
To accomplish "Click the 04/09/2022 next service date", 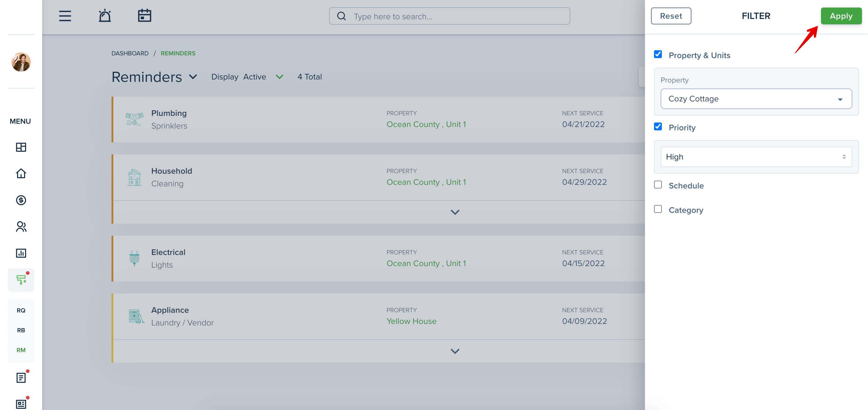I will pyautogui.click(x=584, y=321).
